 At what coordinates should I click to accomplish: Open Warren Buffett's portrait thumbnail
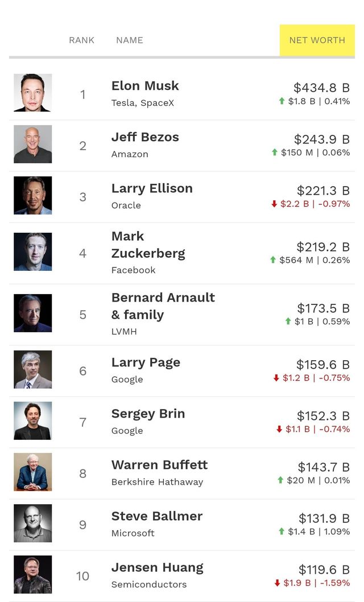coord(33,472)
